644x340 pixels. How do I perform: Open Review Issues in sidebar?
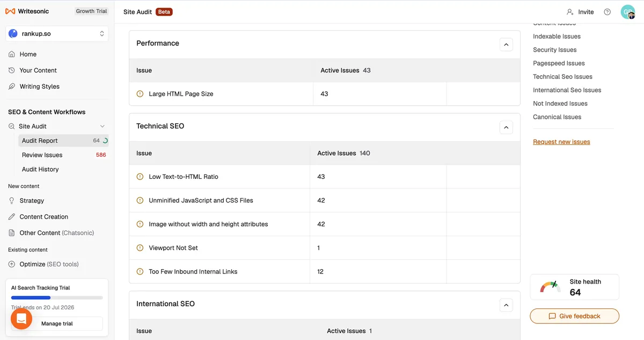coord(63,155)
